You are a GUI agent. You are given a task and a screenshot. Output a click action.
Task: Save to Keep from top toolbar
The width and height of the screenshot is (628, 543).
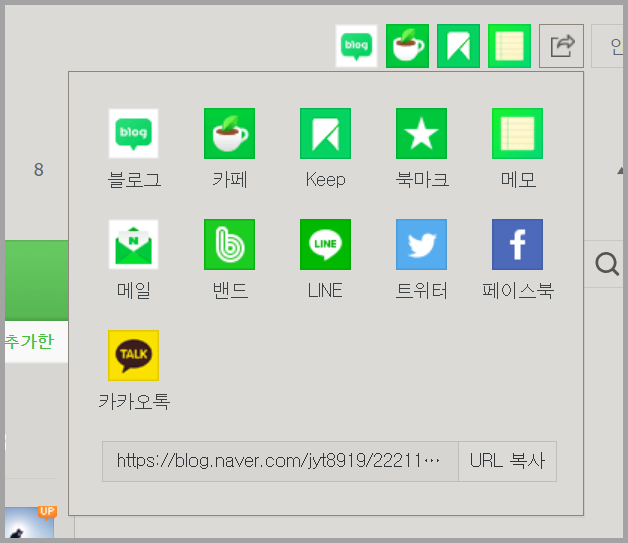[458, 46]
